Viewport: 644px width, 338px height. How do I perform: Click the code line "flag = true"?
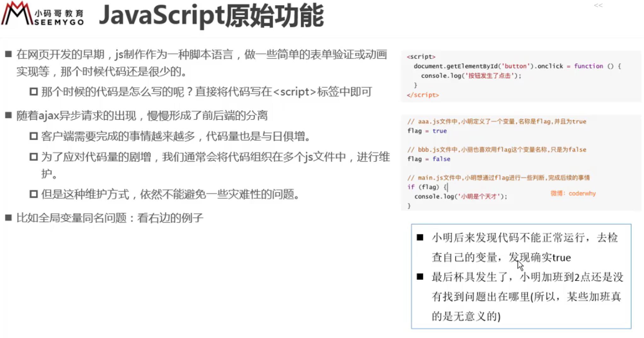427,131
